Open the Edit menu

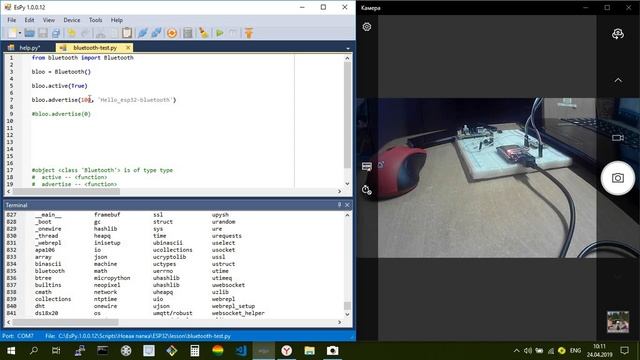(x=29, y=20)
